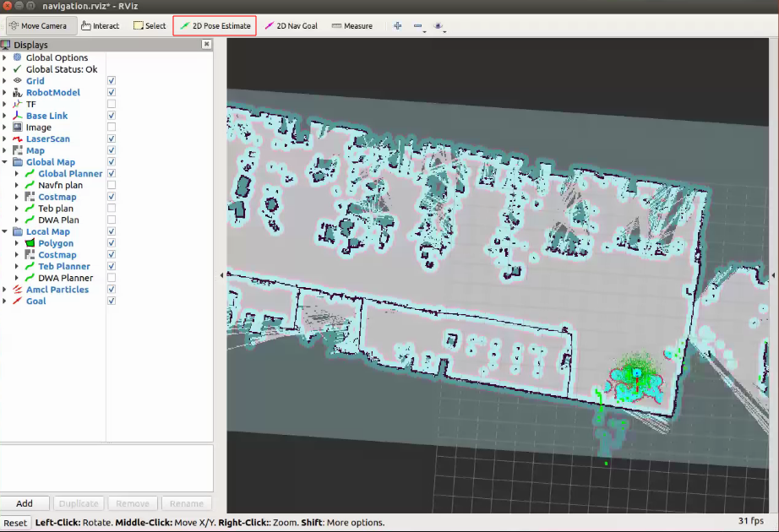Select the Grid display icon
Screen dimensions: 779x532
(18, 80)
